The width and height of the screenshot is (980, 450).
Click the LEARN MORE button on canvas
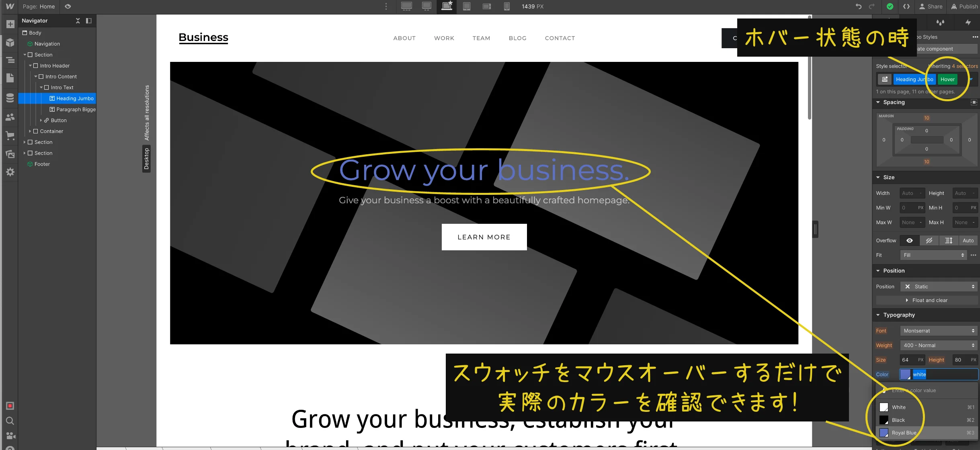[x=484, y=237]
